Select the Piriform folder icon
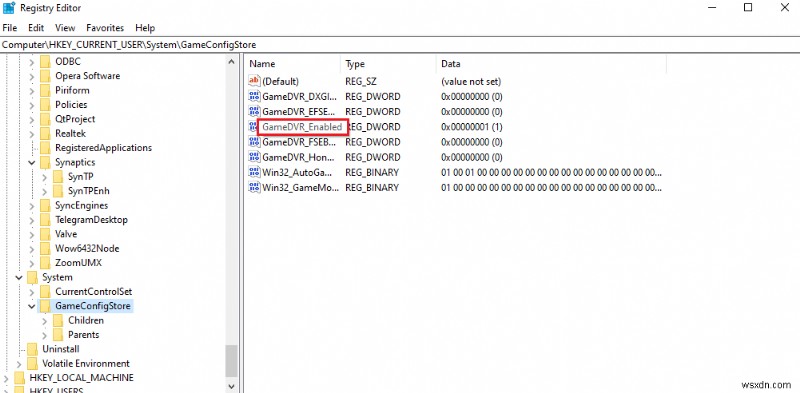This screenshot has height=393, width=800. coord(46,90)
